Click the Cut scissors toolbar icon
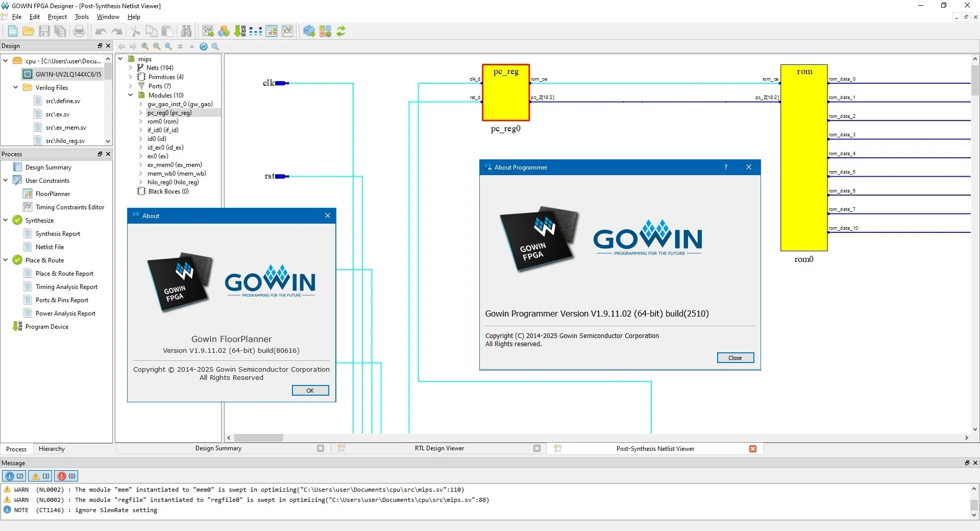 tap(135, 31)
